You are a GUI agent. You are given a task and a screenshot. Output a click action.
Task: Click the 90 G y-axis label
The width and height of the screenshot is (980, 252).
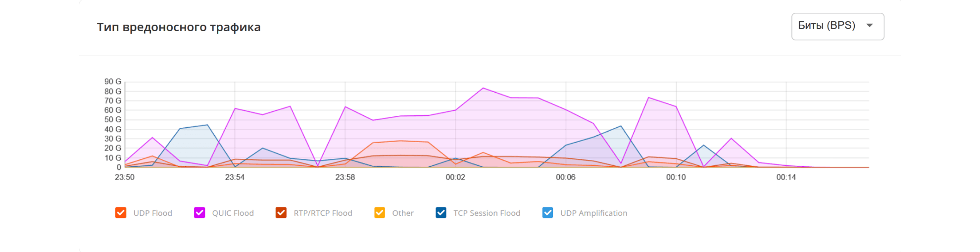112,82
